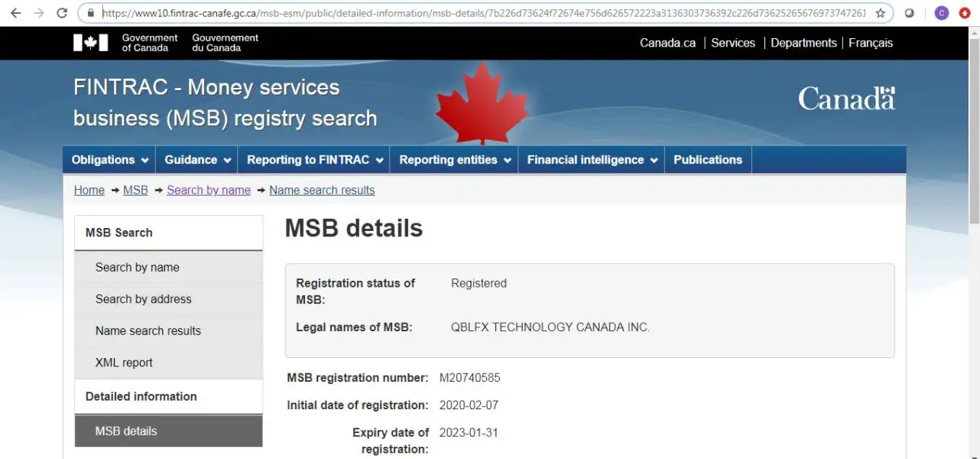The image size is (980, 459).
Task: Bookmark this page with star icon
Action: 881,13
